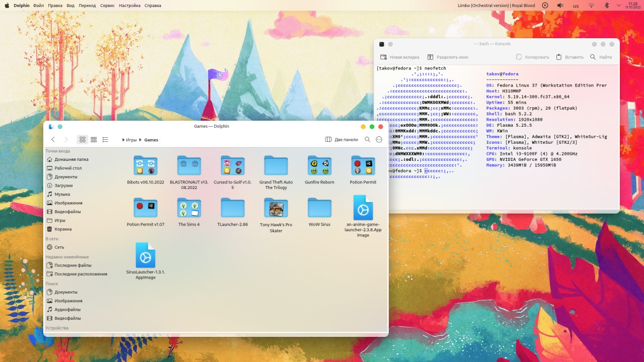Select Загрузки in the places sidebar
This screenshot has width=644, height=362.
pos(63,186)
